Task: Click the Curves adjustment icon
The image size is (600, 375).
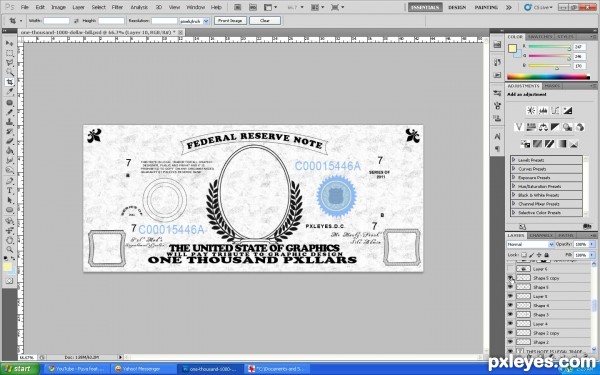Action: pyautogui.click(x=555, y=111)
